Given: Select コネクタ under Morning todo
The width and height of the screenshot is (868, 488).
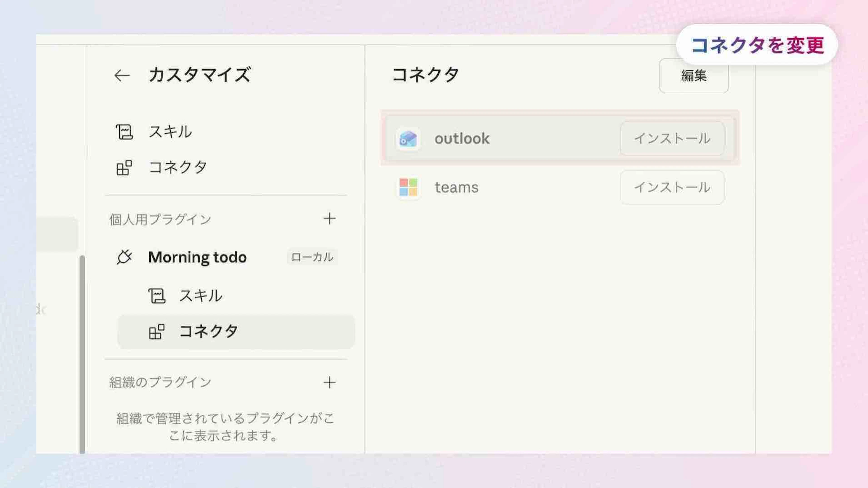Looking at the screenshot, I should (208, 332).
